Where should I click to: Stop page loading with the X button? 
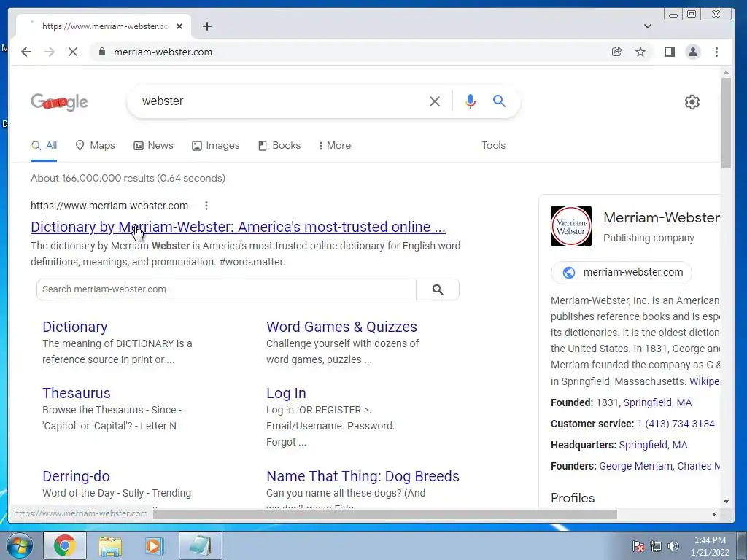point(73,52)
